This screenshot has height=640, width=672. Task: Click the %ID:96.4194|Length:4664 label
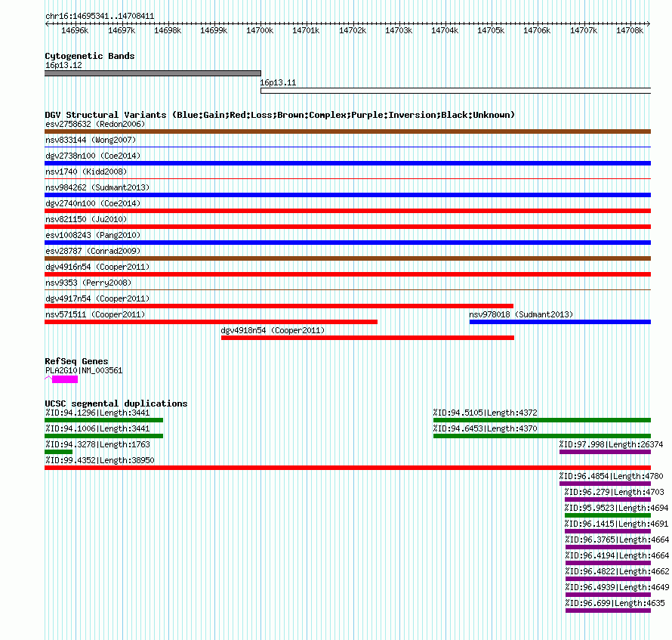(x=617, y=555)
